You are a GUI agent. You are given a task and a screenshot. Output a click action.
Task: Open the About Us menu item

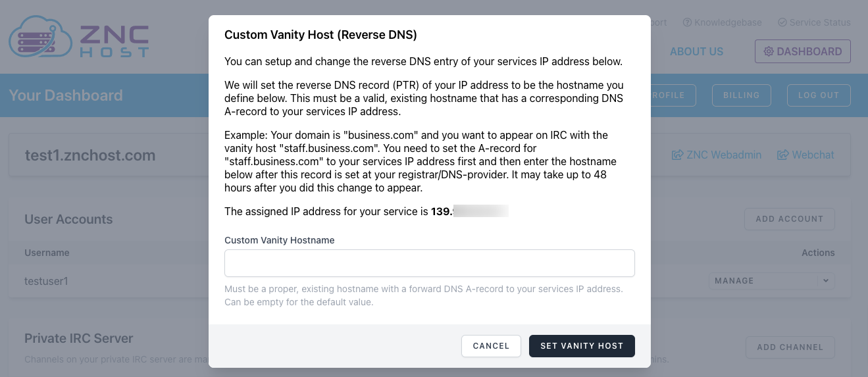(696, 51)
